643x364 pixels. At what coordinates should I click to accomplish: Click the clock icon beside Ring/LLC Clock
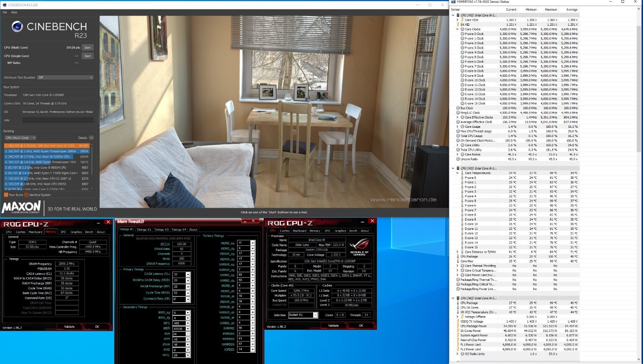[x=458, y=112]
